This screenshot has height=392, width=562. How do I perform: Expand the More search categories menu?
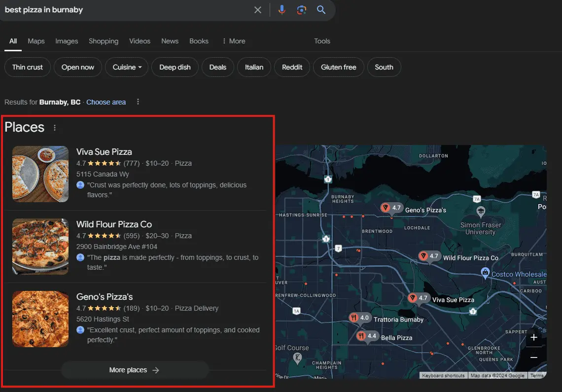click(x=234, y=41)
